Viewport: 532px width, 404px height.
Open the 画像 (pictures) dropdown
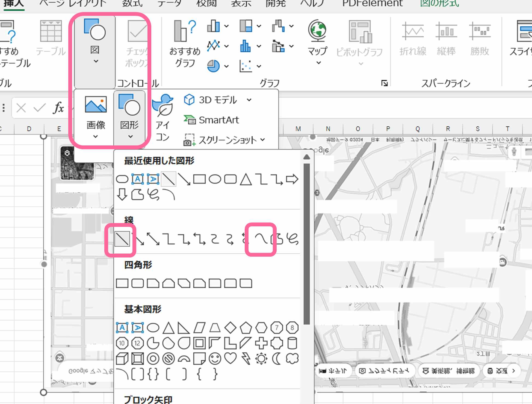[95, 137]
